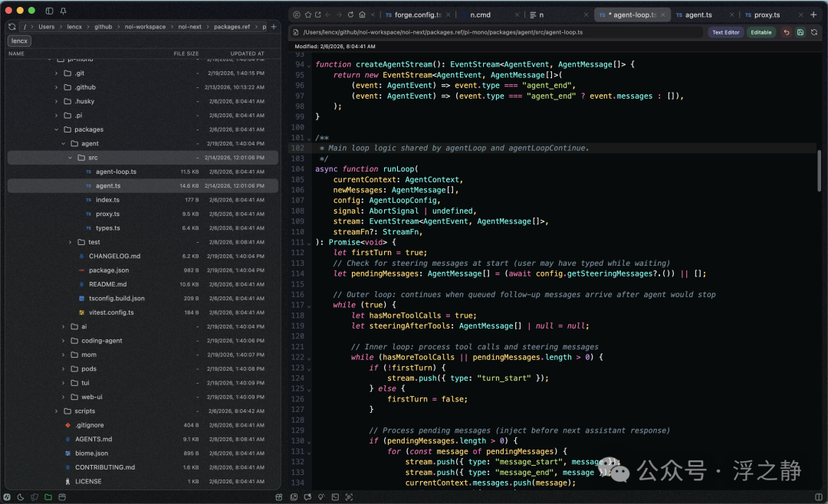The width and height of the screenshot is (828, 504).
Task: Refresh the file explorer directory listing
Action: pyautogui.click(x=11, y=26)
